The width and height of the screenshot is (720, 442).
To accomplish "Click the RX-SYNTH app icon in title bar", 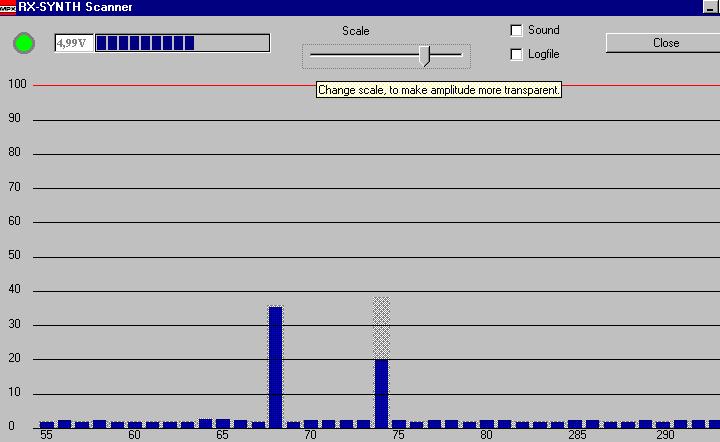I will pos(8,7).
